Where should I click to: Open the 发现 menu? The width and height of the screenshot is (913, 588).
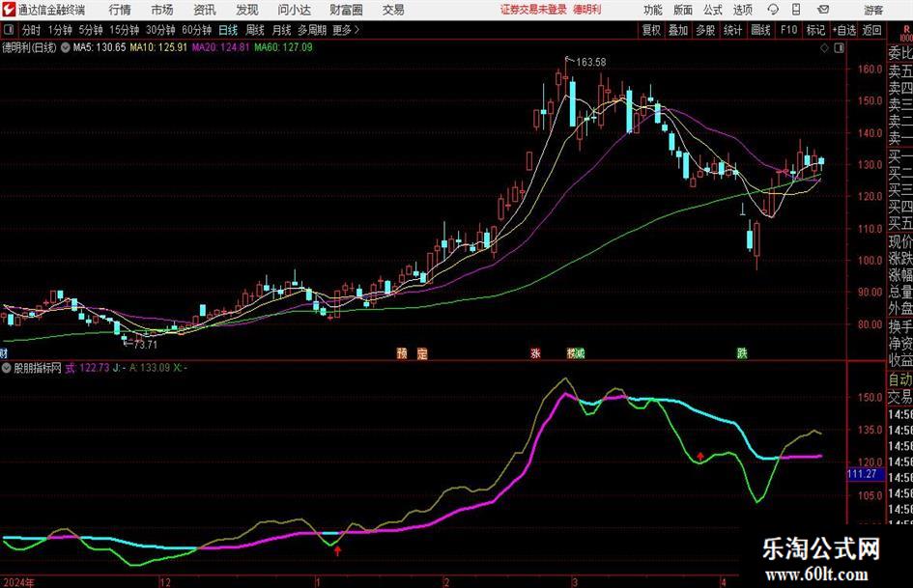(247, 10)
